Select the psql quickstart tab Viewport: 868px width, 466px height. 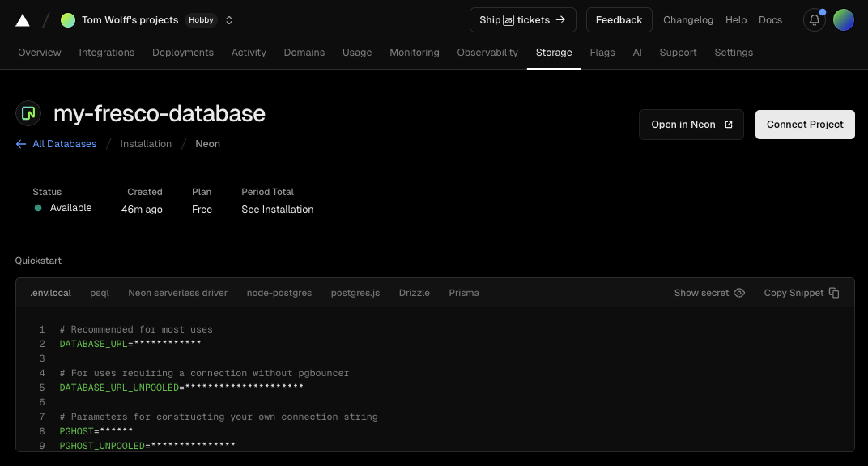[100, 293]
